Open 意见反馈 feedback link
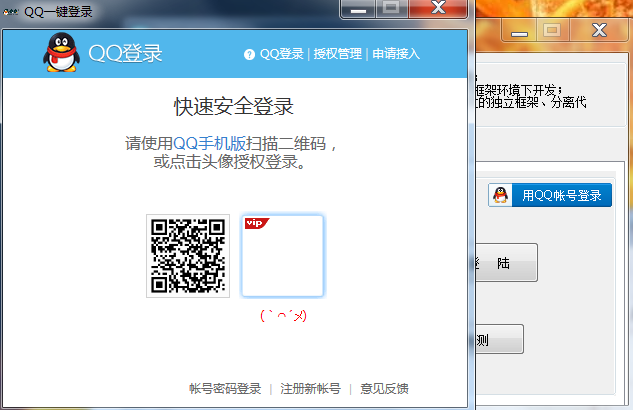 tap(384, 389)
